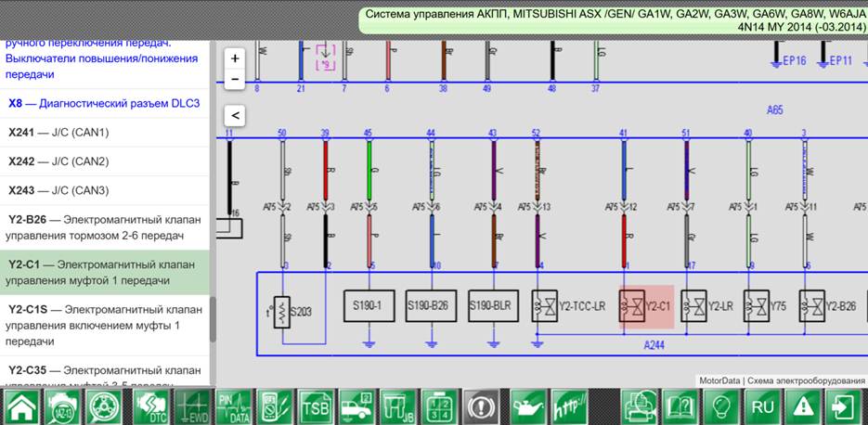Open the DTC fault codes icon
This screenshot has width=868, height=425.
click(x=151, y=408)
